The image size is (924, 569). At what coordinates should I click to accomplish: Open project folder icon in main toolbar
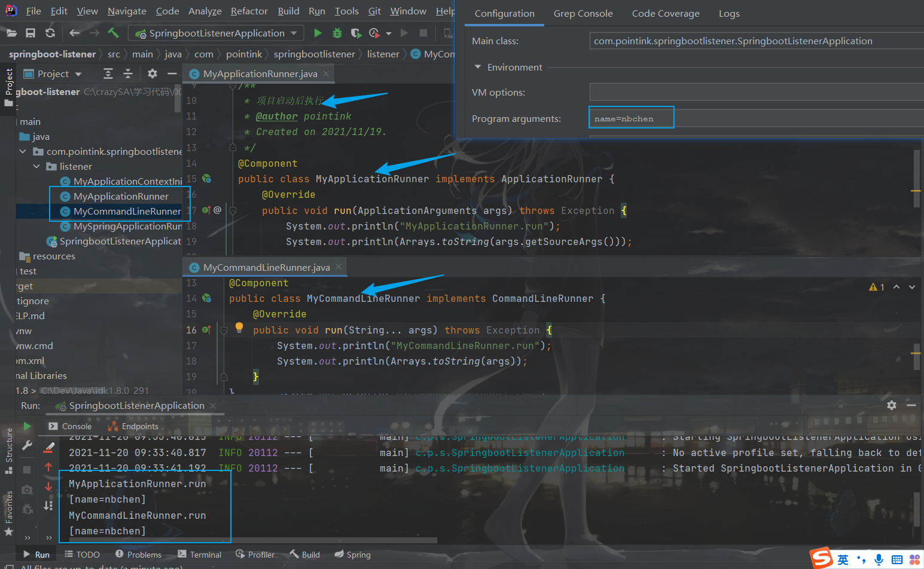point(11,33)
